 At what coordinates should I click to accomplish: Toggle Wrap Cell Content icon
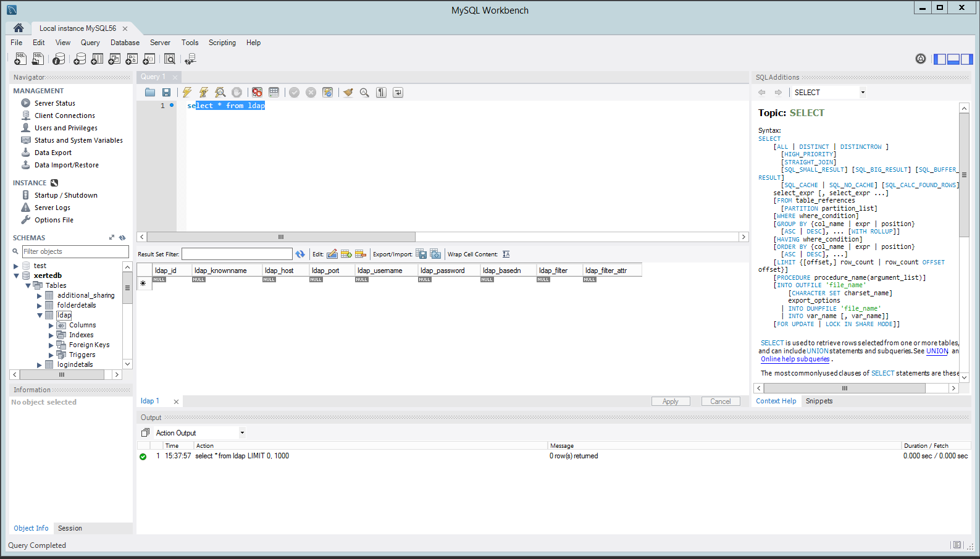(506, 254)
